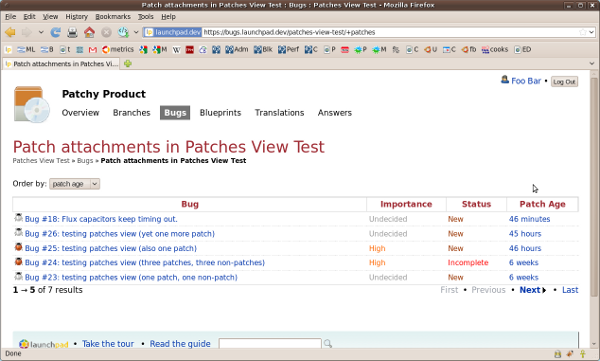Open the fb bookmark

pyautogui.click(x=469, y=49)
